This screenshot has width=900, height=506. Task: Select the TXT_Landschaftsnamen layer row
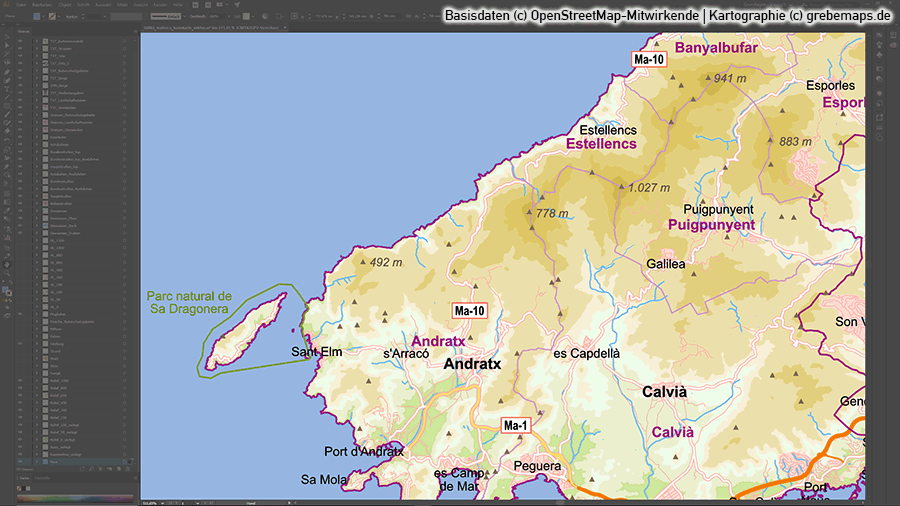click(x=70, y=101)
